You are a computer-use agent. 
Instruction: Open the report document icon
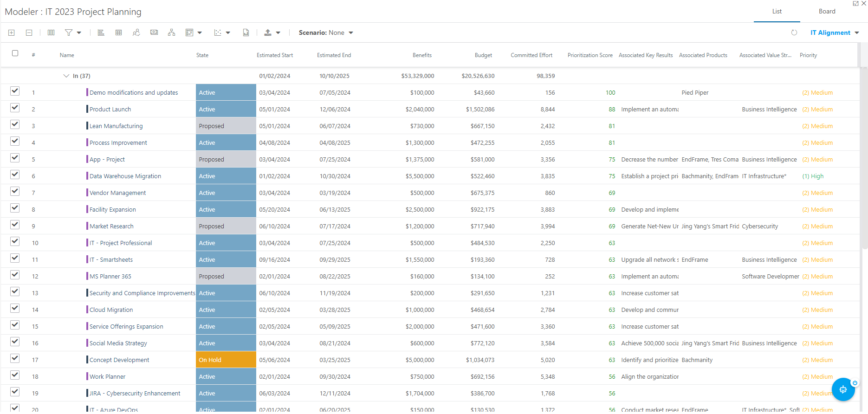pyautogui.click(x=246, y=32)
